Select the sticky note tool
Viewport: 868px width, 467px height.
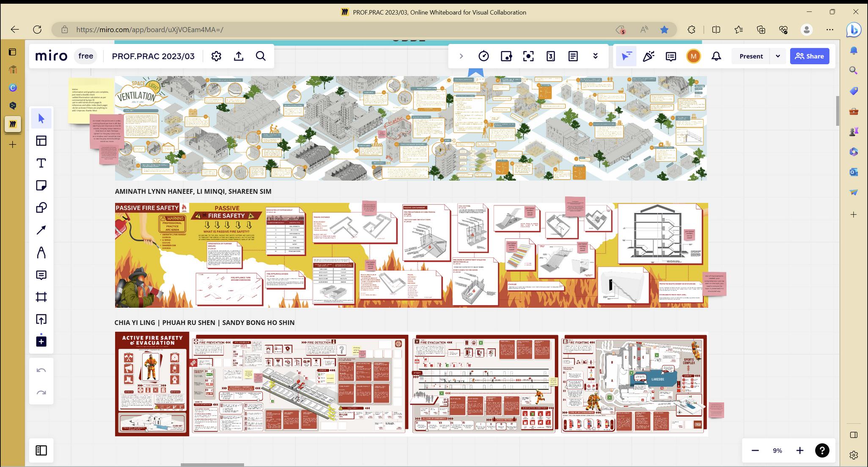click(x=41, y=185)
